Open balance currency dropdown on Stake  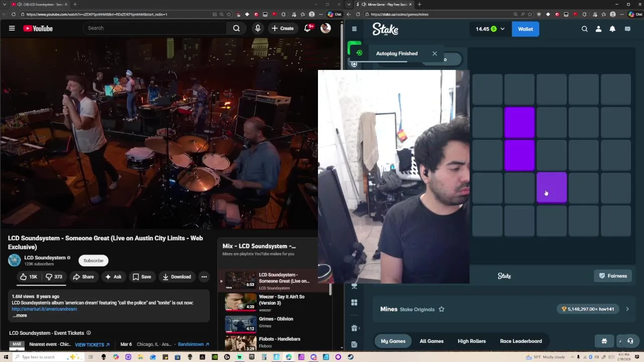coord(490,29)
